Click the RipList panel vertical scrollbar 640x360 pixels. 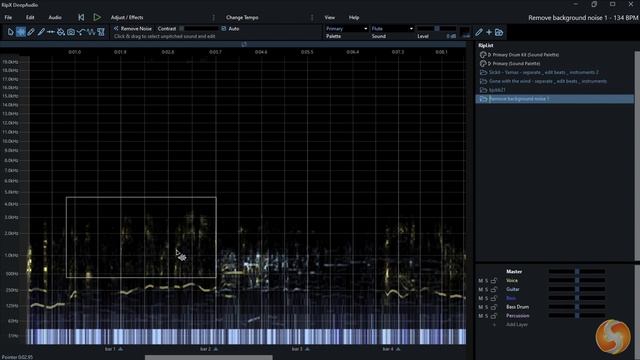[637, 155]
